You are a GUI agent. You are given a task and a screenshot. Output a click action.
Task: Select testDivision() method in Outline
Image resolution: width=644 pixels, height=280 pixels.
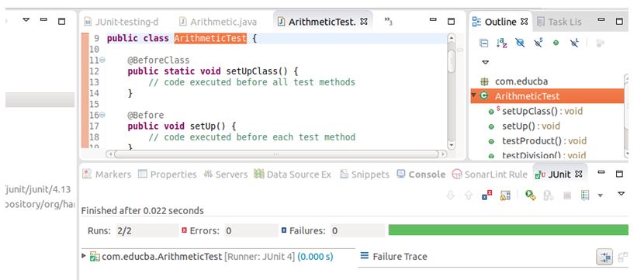544,155
